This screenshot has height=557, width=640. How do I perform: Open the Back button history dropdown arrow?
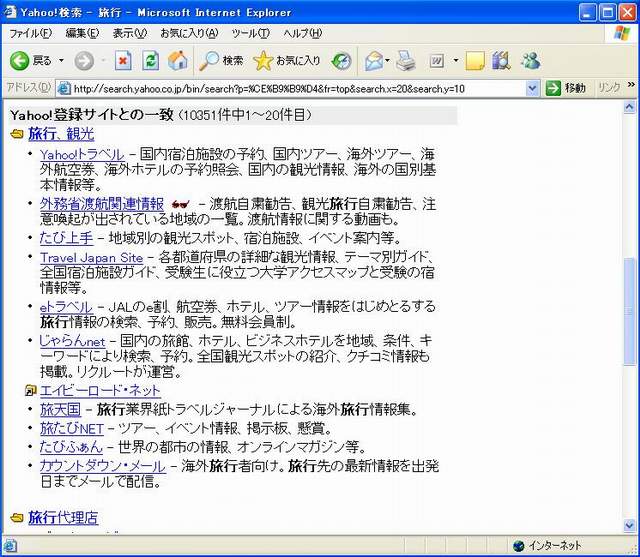click(x=61, y=61)
